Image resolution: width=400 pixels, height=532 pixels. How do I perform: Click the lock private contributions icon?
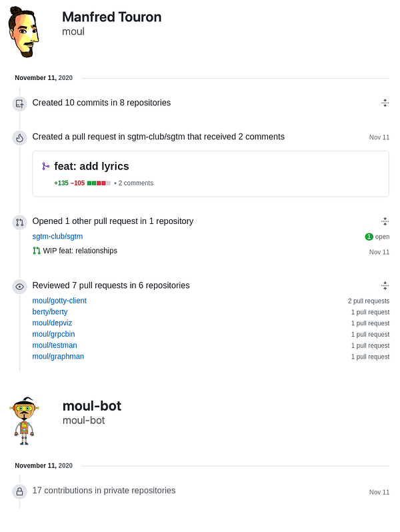coord(19,491)
